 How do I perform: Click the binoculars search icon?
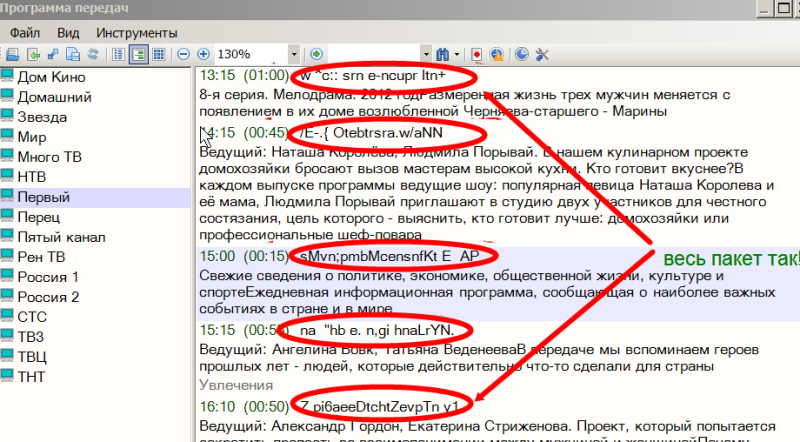pyautogui.click(x=441, y=53)
